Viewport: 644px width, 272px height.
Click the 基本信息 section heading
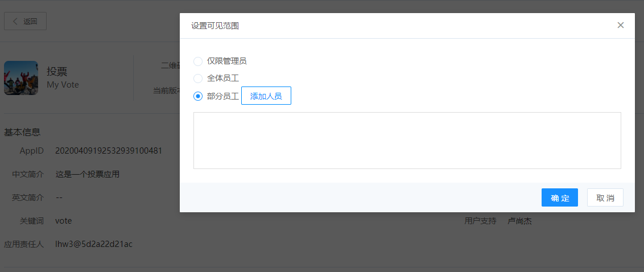(x=22, y=133)
